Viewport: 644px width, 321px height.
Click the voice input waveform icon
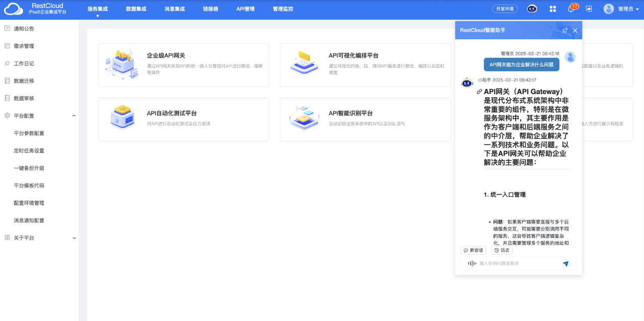[471, 263]
